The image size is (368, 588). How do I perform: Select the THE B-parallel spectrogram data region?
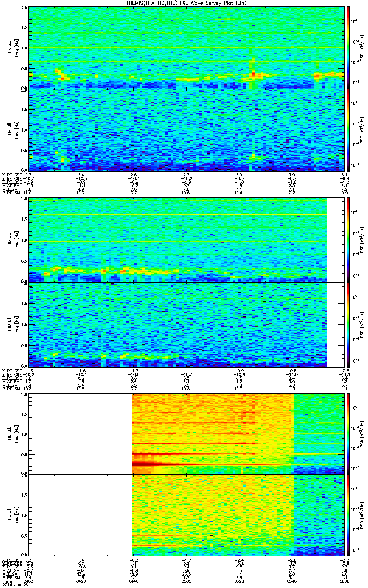tap(238, 515)
